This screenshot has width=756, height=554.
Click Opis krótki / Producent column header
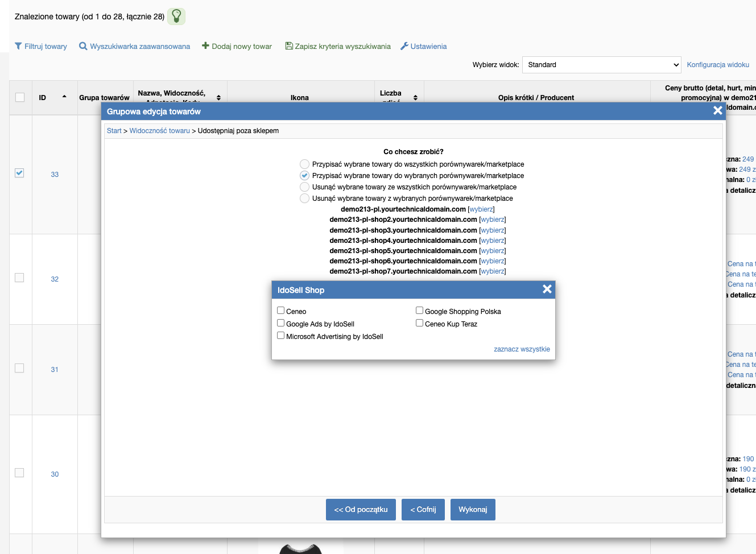click(536, 98)
